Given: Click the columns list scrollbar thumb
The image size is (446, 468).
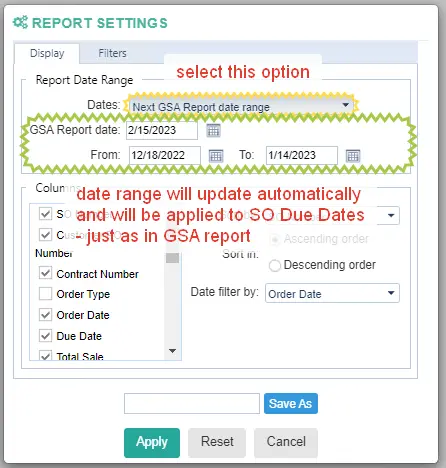Looking at the screenshot, I should 172,257.
